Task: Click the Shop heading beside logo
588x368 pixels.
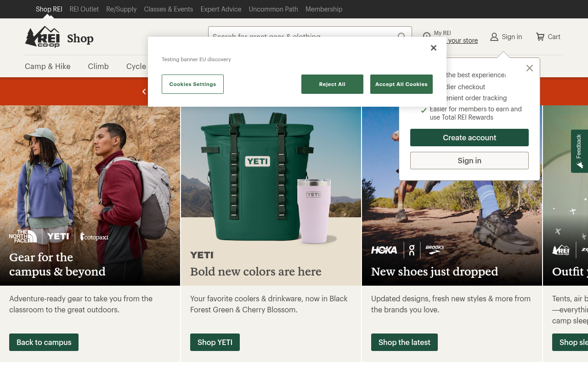Action: [80, 38]
